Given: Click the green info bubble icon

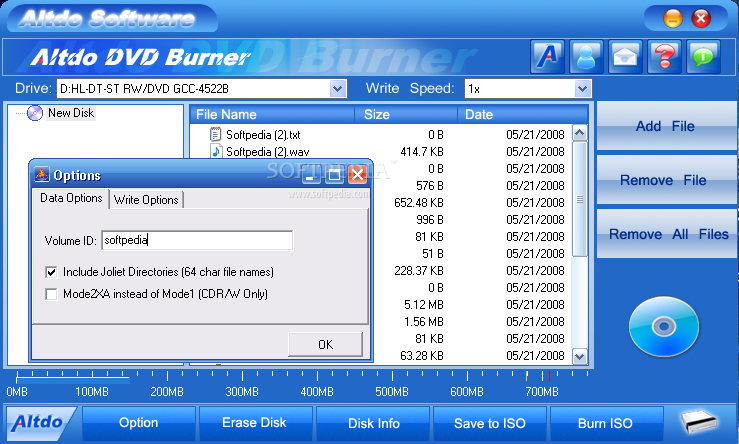Looking at the screenshot, I should pos(704,57).
